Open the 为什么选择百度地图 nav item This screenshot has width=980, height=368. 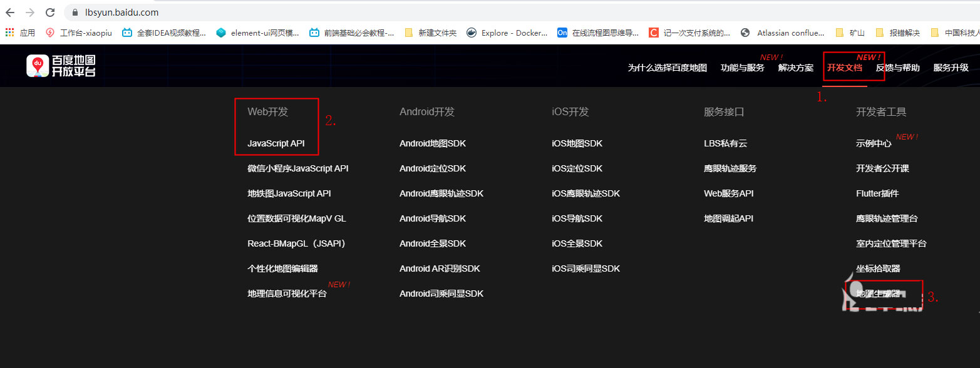(x=668, y=68)
